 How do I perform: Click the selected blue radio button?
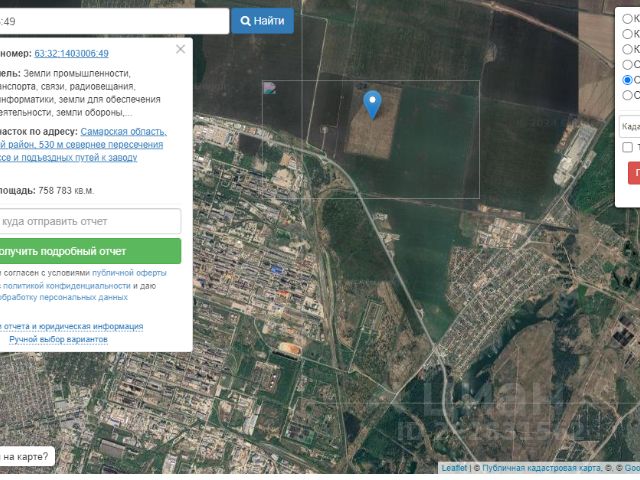627,80
